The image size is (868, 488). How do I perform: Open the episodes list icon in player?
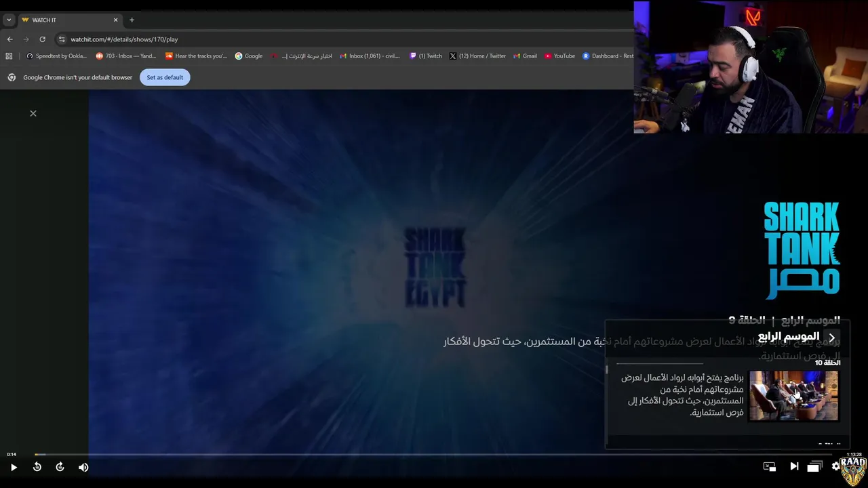pos(814,466)
